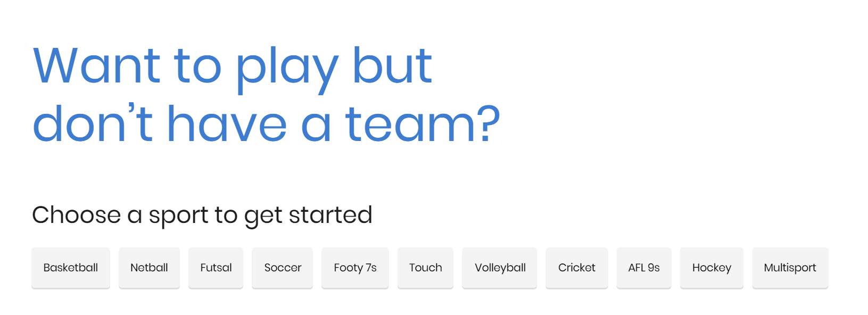Image resolution: width=868 pixels, height=315 pixels.
Task: Select the Multisport button
Action: coord(790,268)
